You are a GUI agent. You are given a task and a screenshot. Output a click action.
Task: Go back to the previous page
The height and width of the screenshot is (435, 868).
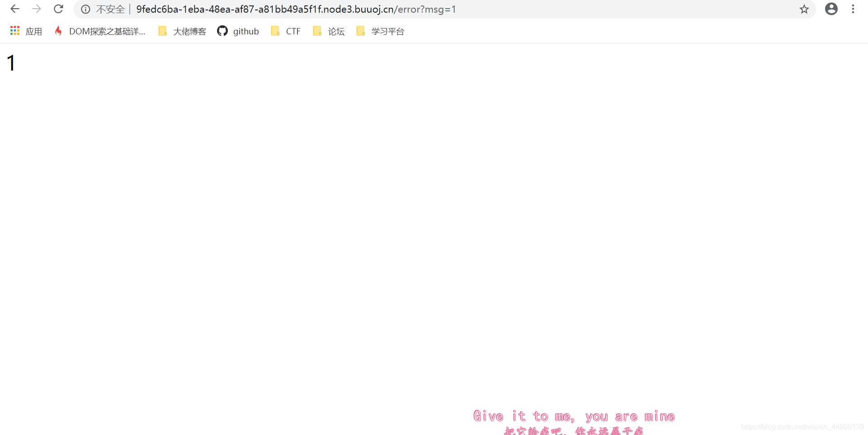point(15,9)
